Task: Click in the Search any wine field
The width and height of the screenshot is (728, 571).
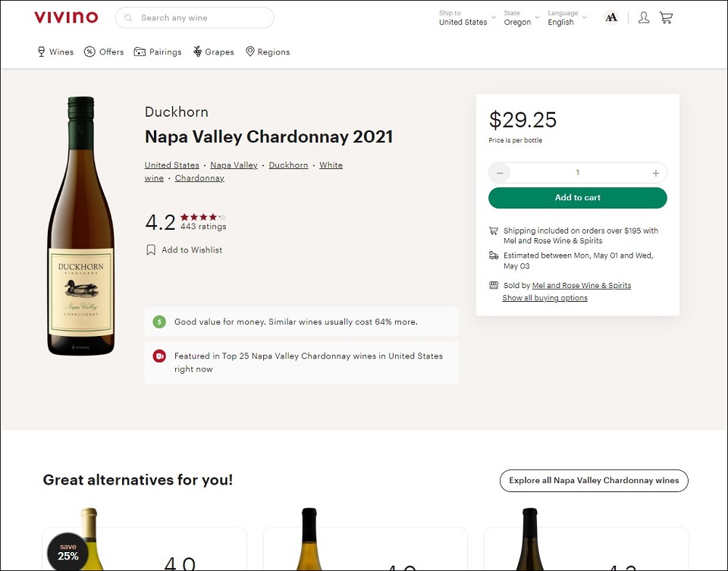Action: click(201, 17)
